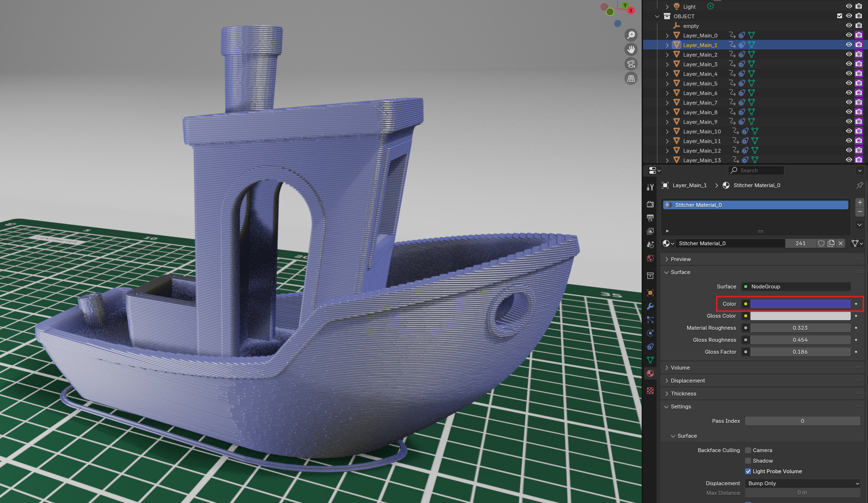Open the Render properties tab
Viewport: 868px width, 503px height.
pyautogui.click(x=650, y=204)
